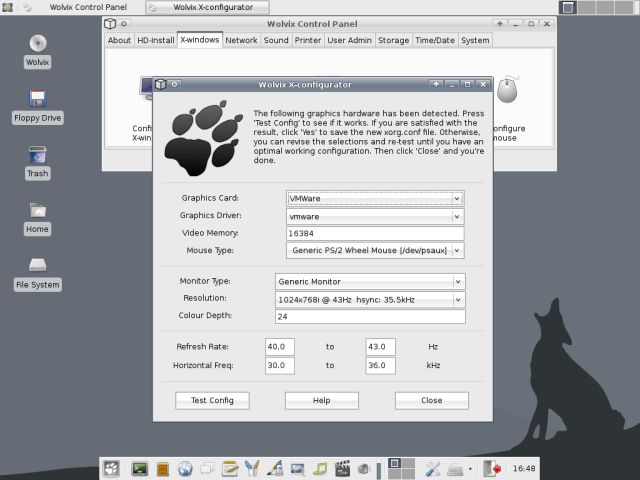This screenshot has height=480, width=640.
Task: Click the 16:48 clock in bottom panel
Action: coord(524,469)
